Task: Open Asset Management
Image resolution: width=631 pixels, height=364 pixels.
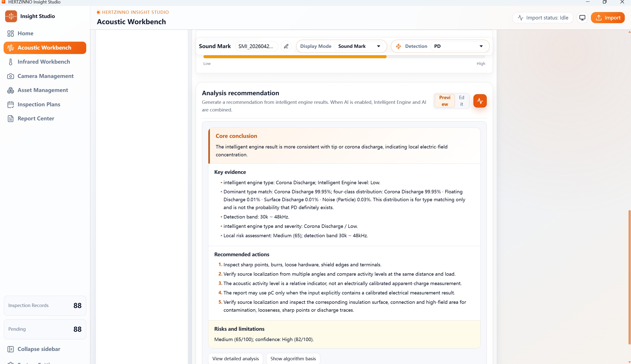Action: [45, 90]
